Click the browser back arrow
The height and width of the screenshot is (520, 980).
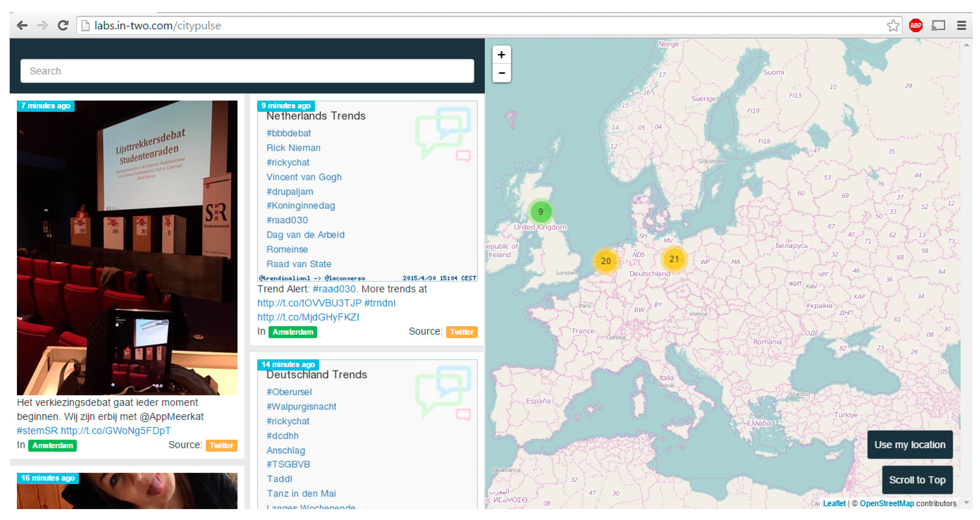click(22, 25)
